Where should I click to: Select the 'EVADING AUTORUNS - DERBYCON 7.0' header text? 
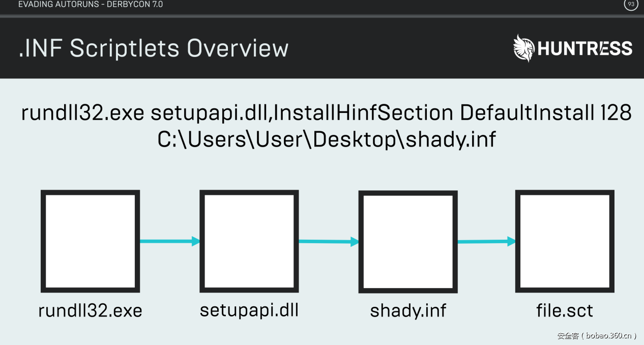[x=91, y=5]
